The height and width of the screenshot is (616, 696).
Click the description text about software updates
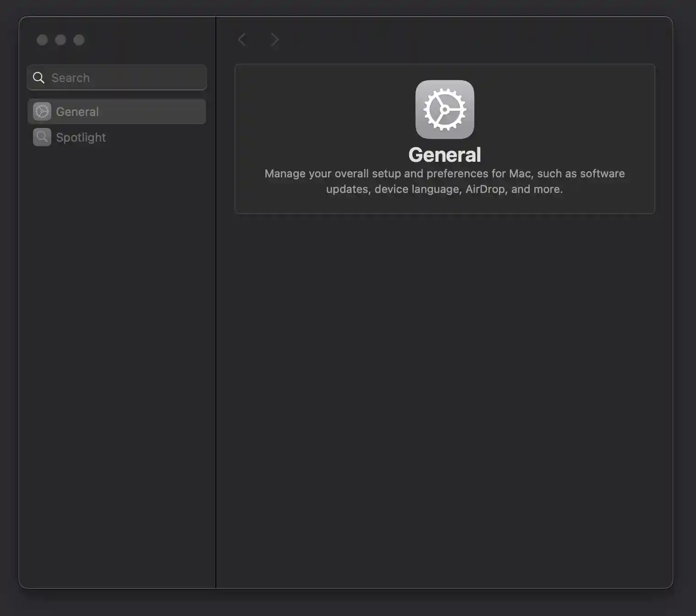coord(444,181)
